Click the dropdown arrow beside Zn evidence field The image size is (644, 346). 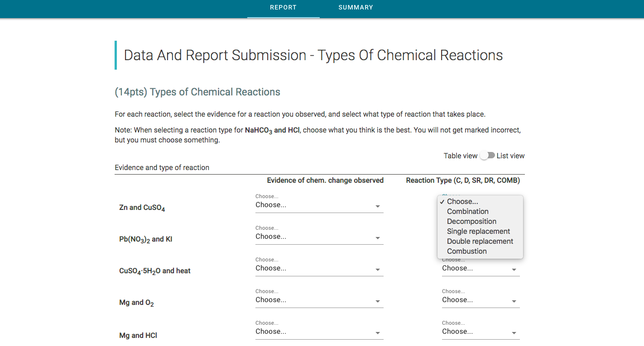pos(377,206)
